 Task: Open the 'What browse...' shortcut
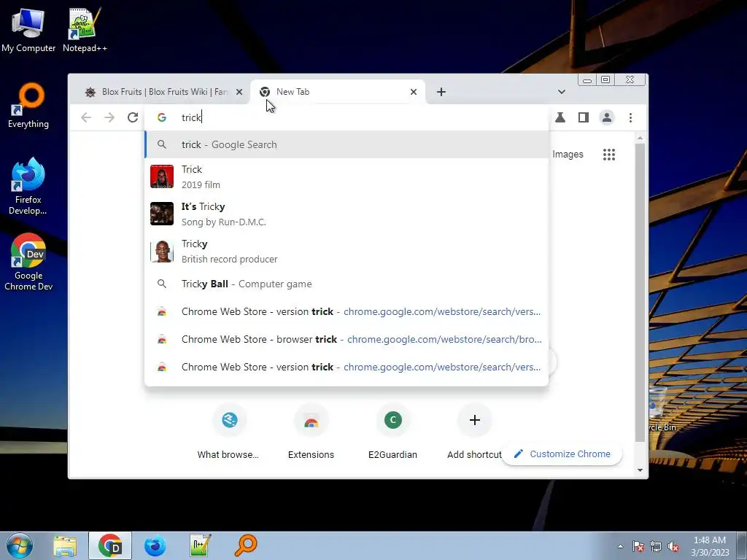pos(228,432)
